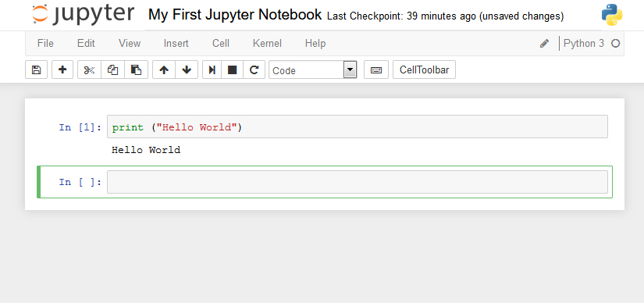Cut selected cells with the scissors icon
The image size is (644, 303).
[89, 70]
